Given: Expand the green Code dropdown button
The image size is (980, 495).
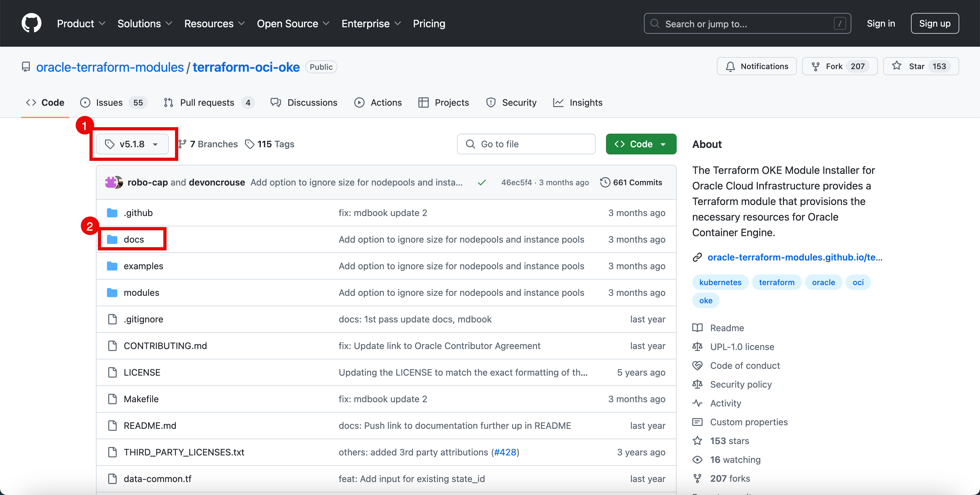Looking at the screenshot, I should click(x=641, y=144).
